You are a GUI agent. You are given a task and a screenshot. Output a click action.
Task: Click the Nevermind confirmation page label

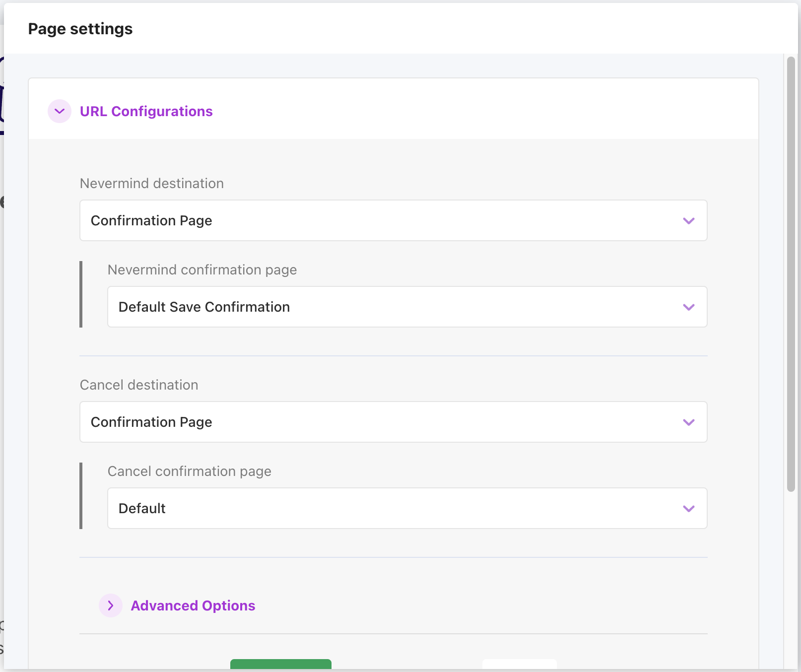(x=202, y=270)
